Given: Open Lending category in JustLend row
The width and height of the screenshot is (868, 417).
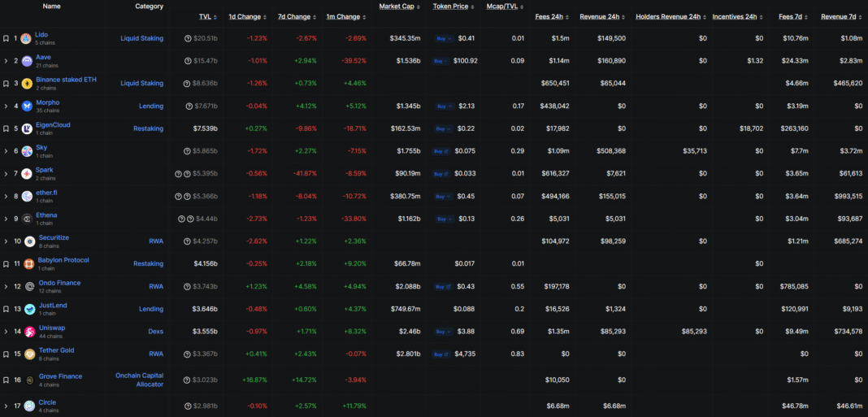Looking at the screenshot, I should (151, 309).
